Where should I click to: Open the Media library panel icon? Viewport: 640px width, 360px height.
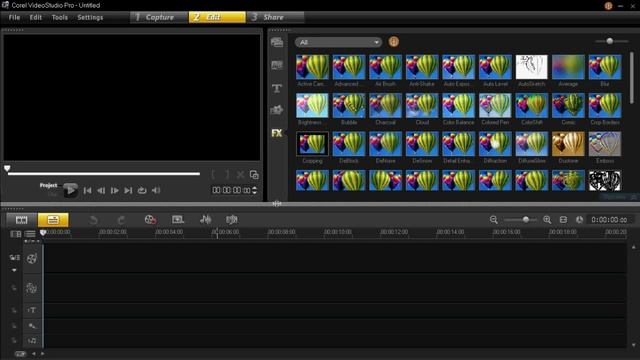(277, 42)
